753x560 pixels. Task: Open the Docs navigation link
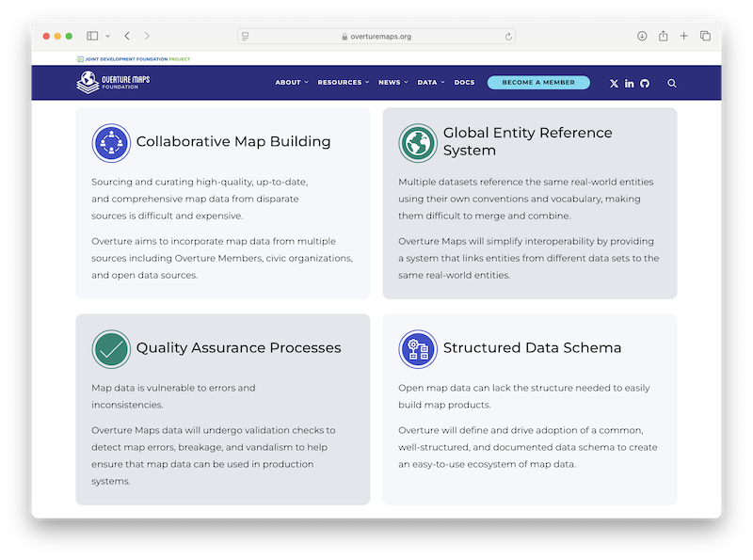(464, 83)
